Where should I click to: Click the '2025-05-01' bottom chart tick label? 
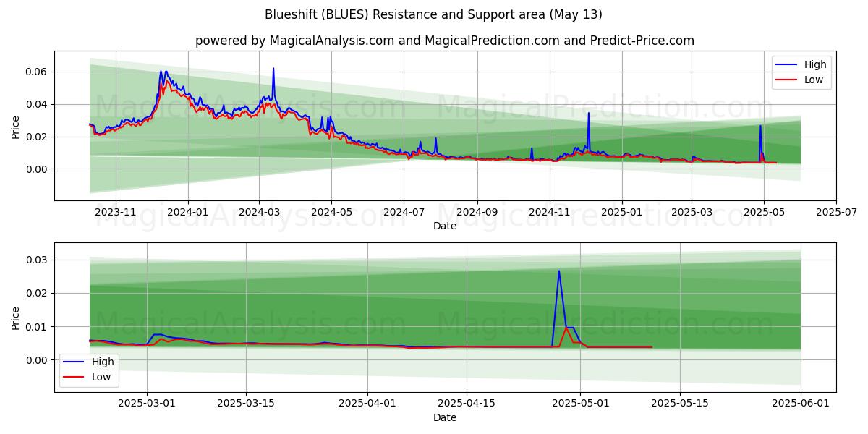tap(580, 404)
